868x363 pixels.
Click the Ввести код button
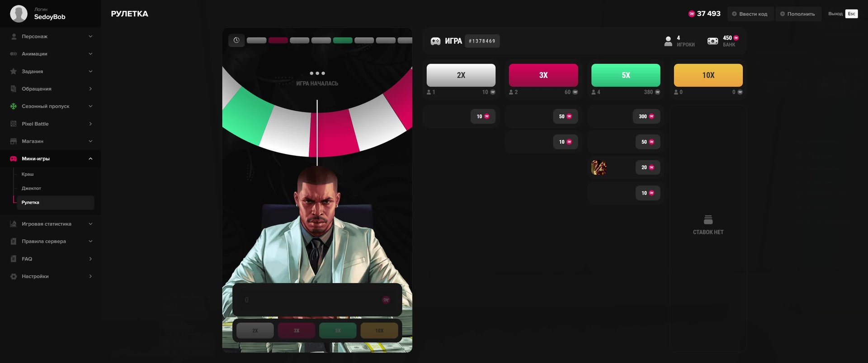pyautogui.click(x=750, y=14)
